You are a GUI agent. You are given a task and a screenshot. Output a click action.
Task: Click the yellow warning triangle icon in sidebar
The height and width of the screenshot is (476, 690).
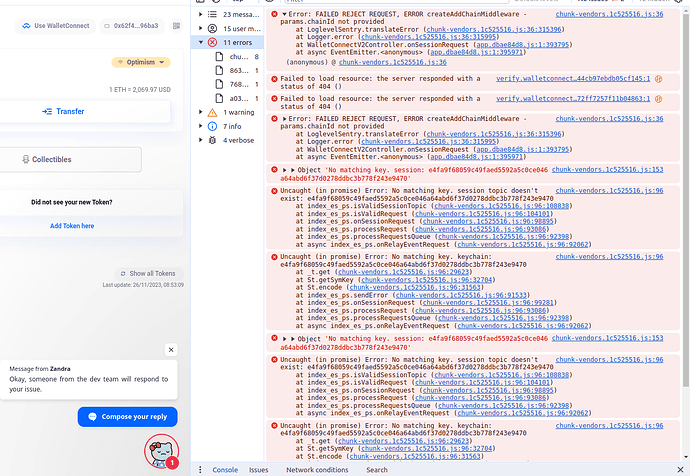(x=212, y=112)
